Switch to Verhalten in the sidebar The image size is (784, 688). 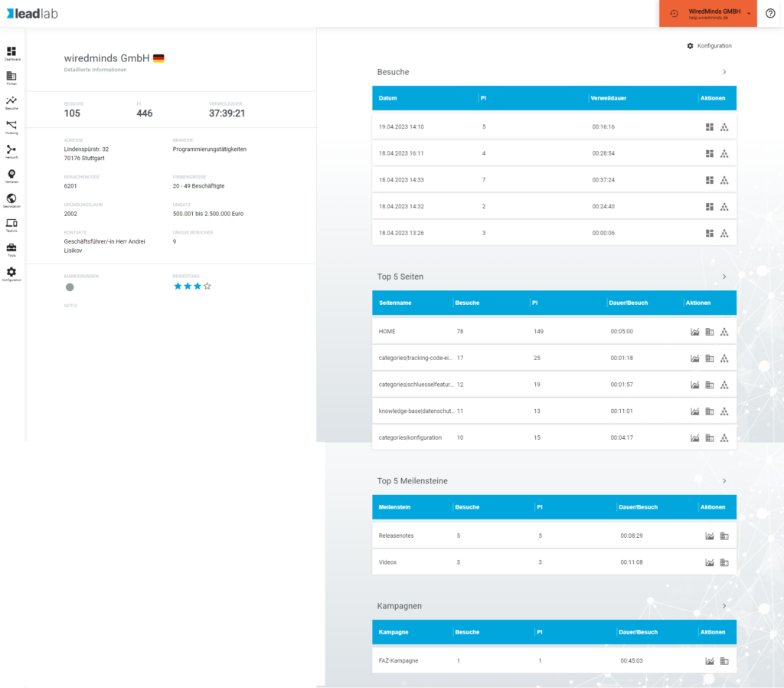click(x=11, y=175)
